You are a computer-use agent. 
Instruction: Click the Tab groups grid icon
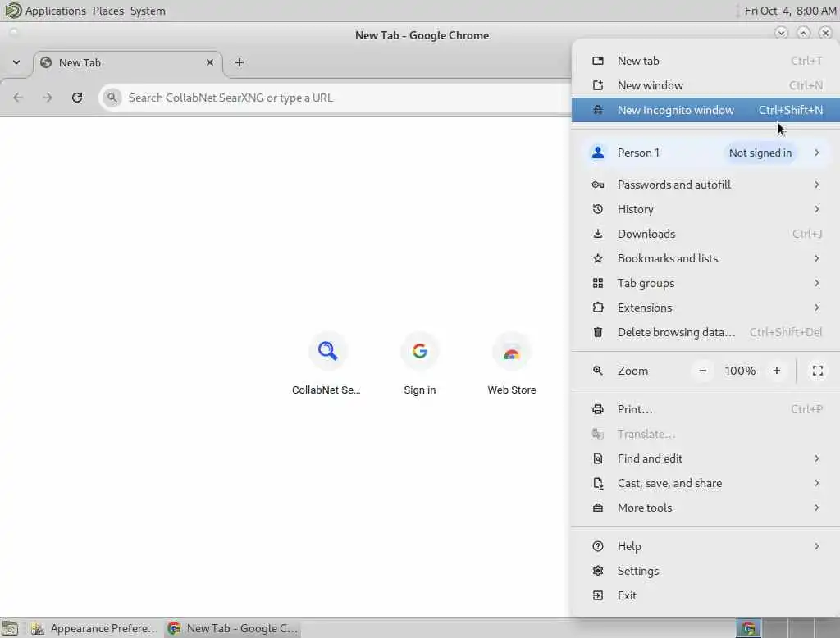[598, 283]
